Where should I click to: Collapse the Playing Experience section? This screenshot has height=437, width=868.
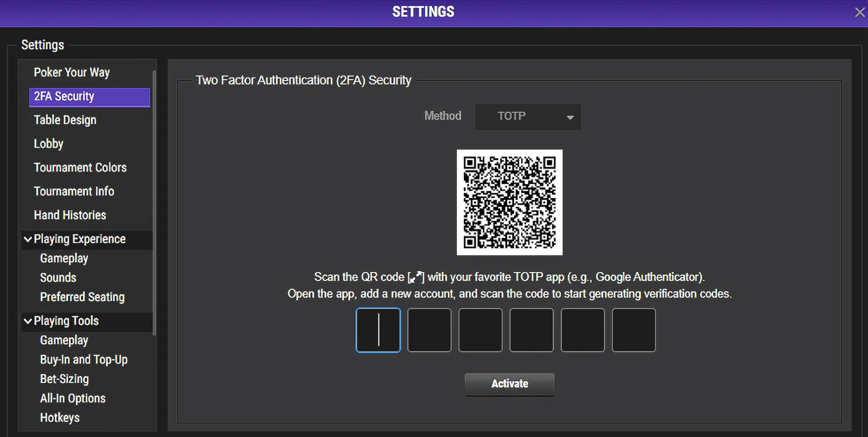point(28,239)
